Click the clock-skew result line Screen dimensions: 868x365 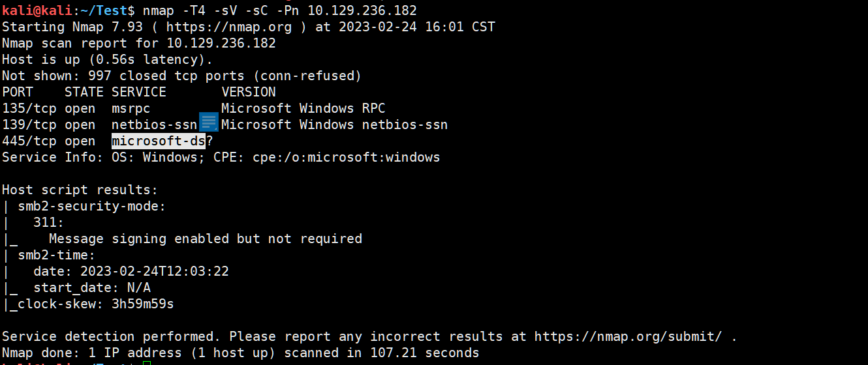pos(95,304)
